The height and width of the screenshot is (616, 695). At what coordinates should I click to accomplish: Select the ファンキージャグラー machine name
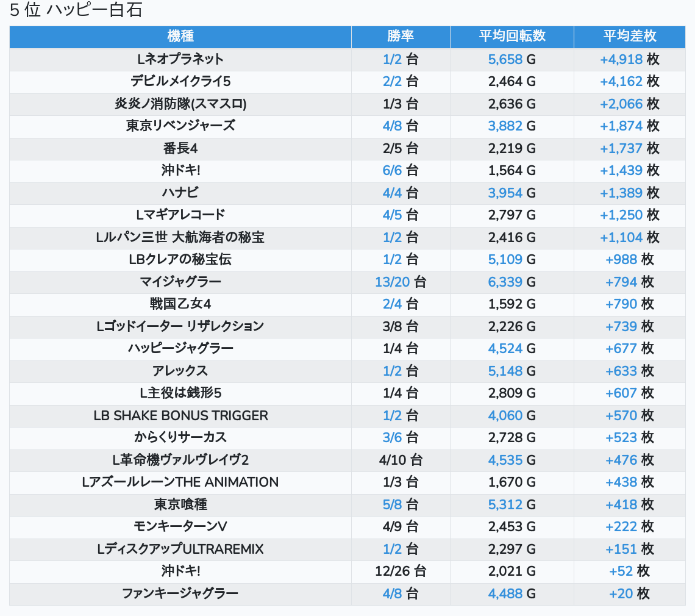[x=180, y=593]
